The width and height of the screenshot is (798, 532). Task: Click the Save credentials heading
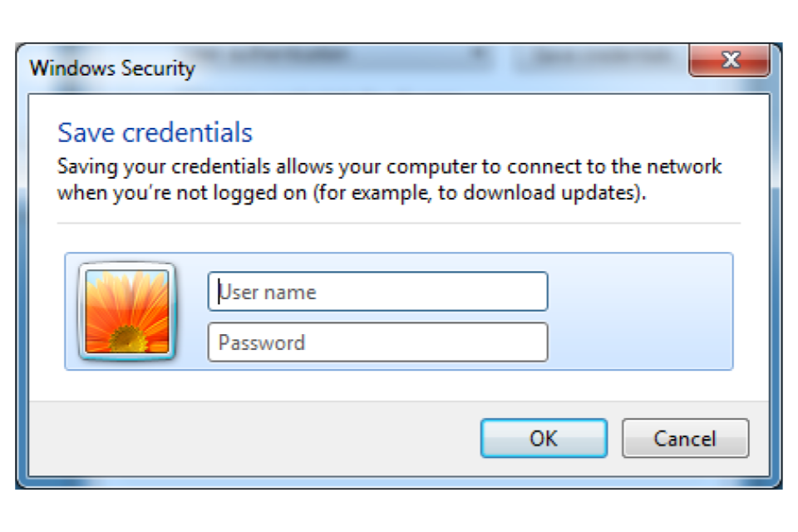coord(155,133)
